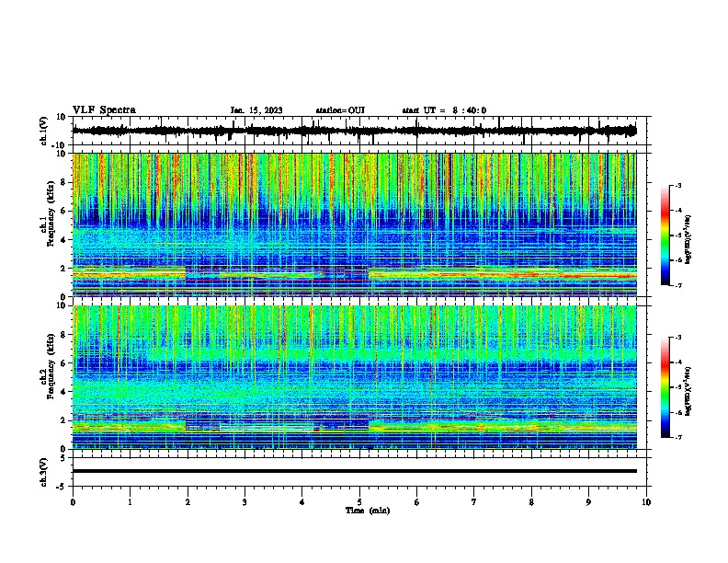Click tick label "9" on the time axis
The height and width of the screenshot is (563, 728).
click(x=588, y=502)
